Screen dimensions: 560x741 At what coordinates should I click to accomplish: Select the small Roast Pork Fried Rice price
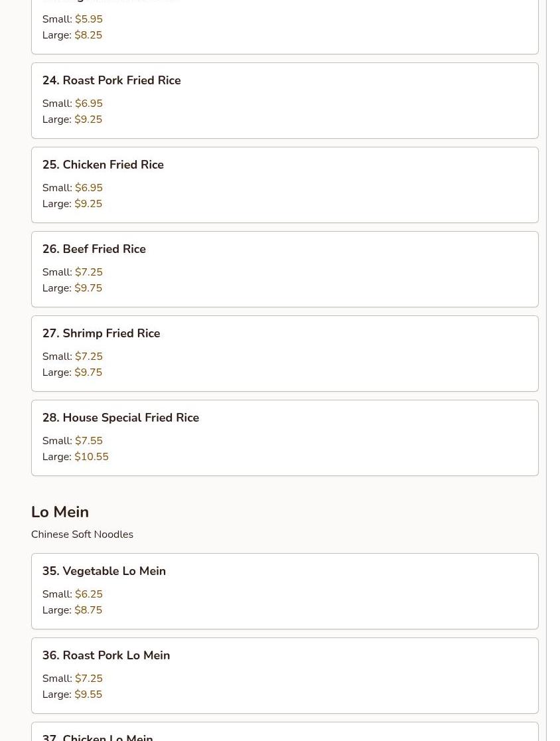[89, 104]
